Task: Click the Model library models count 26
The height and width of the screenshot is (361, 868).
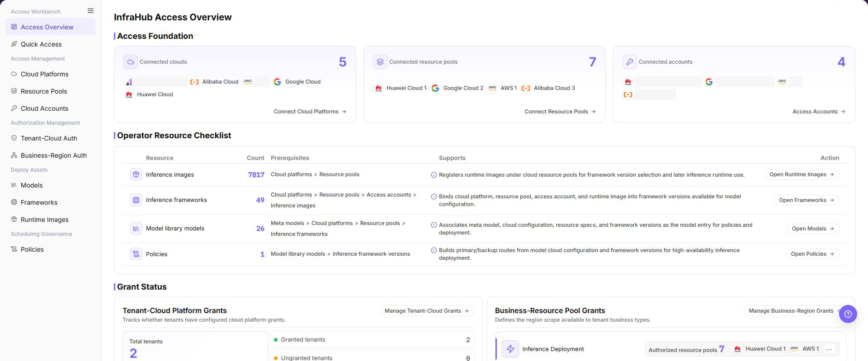Action: pos(260,229)
